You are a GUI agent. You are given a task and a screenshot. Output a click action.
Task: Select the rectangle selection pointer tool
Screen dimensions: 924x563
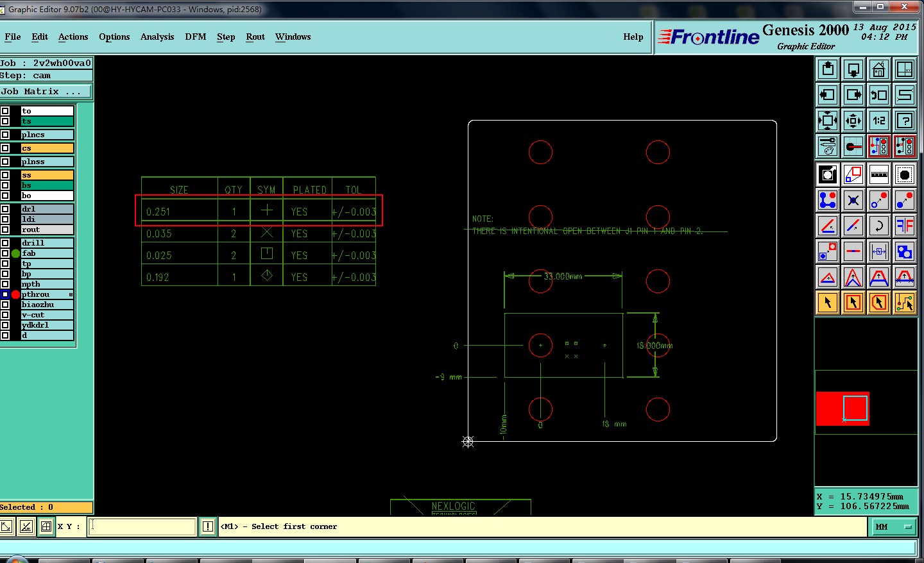pyautogui.click(x=853, y=303)
